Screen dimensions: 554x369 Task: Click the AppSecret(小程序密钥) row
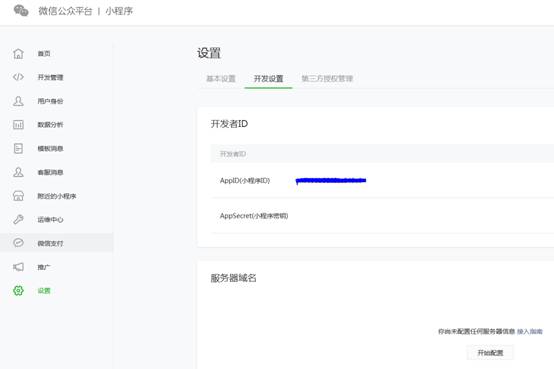tap(382, 216)
